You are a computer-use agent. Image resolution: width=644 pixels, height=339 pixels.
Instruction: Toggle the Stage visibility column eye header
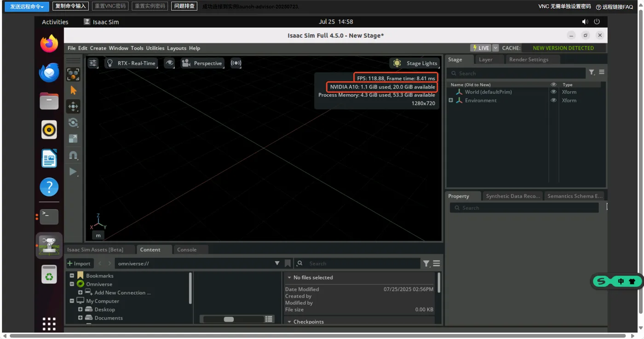[x=553, y=85]
